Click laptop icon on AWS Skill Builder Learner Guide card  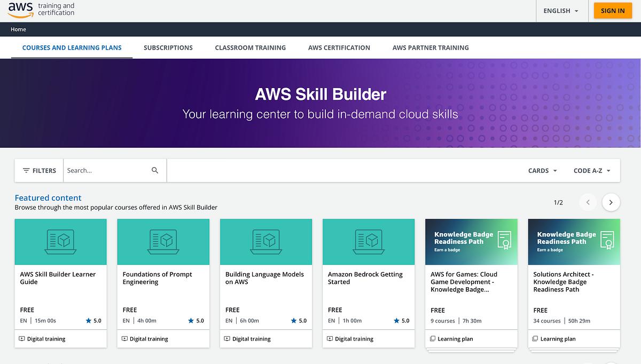click(x=60, y=241)
